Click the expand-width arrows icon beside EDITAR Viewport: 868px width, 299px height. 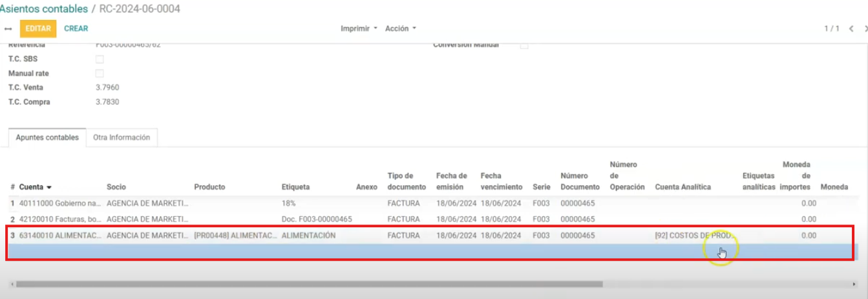tap(8, 29)
